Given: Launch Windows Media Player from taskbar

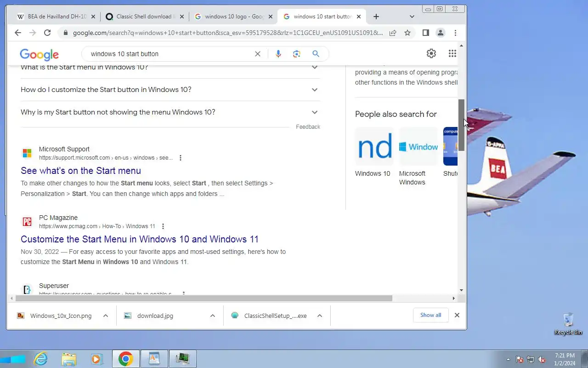Looking at the screenshot, I should 96,359.
